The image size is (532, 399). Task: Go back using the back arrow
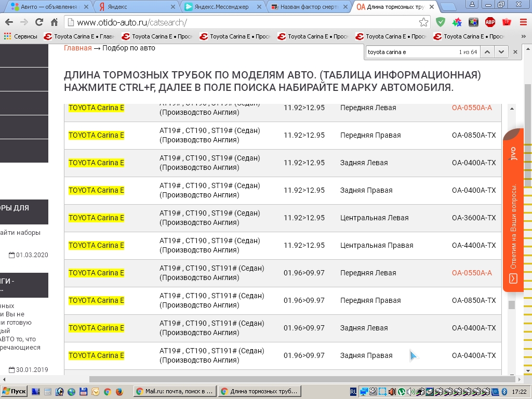click(x=8, y=22)
